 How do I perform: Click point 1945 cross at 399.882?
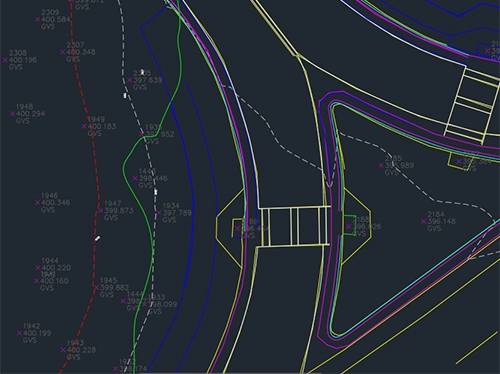[x=96, y=288]
